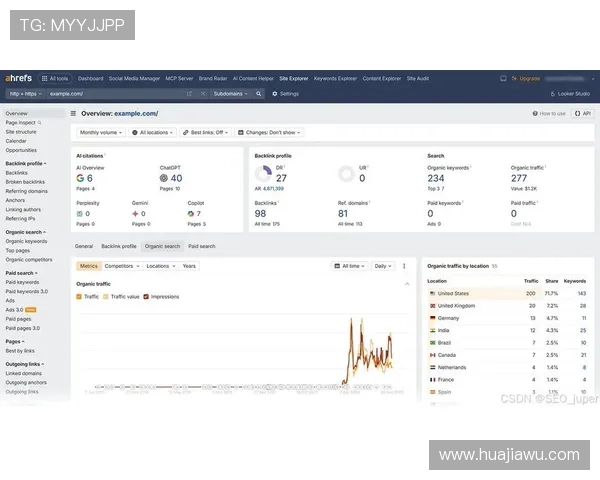Toggle the Traffic value checkbox
600x480 pixels.
[x=106, y=297]
